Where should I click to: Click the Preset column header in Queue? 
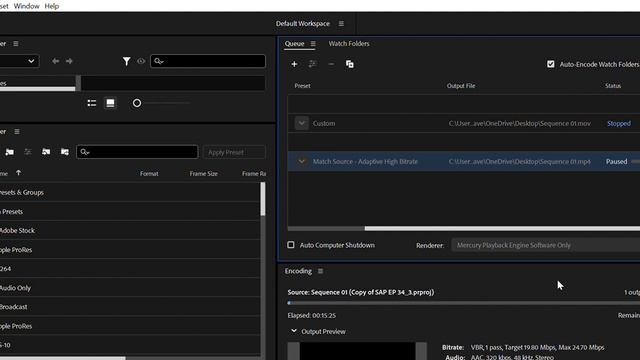pyautogui.click(x=302, y=86)
